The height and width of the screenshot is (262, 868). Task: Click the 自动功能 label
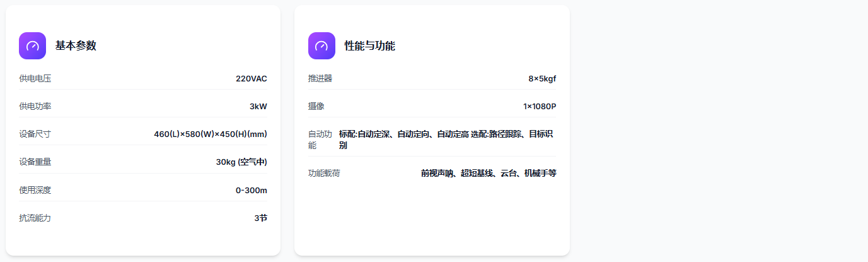[320, 140]
